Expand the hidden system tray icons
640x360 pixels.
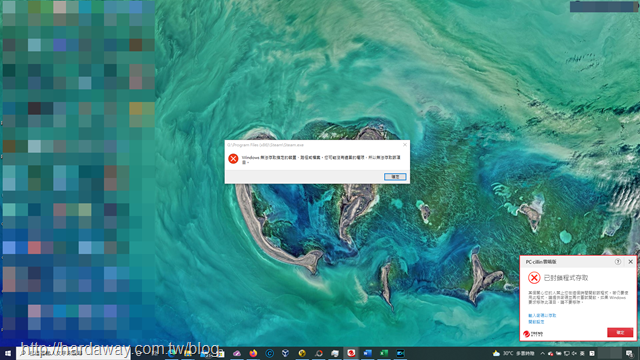(x=542, y=353)
